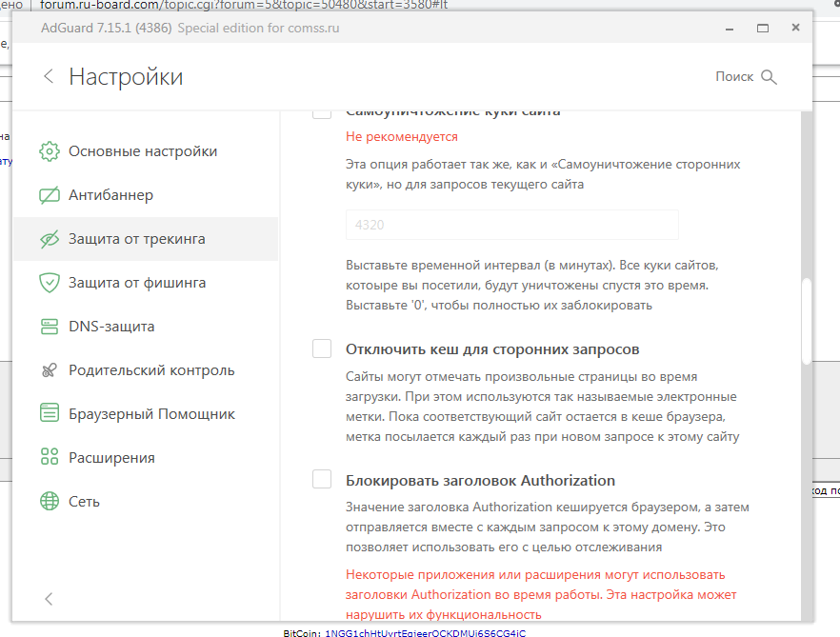Click the Расширения four-squares icon
This screenshot has height=637, width=840.
point(50,457)
